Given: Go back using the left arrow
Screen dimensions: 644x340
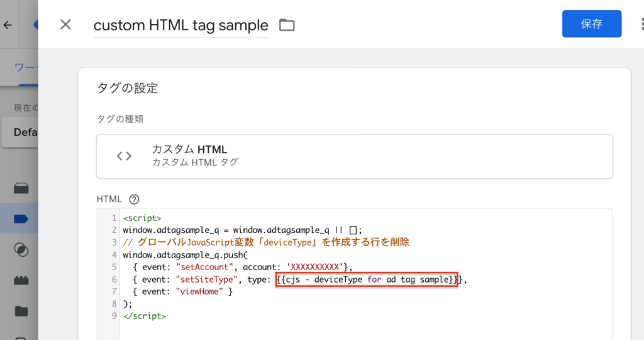Looking at the screenshot, I should point(8,25).
